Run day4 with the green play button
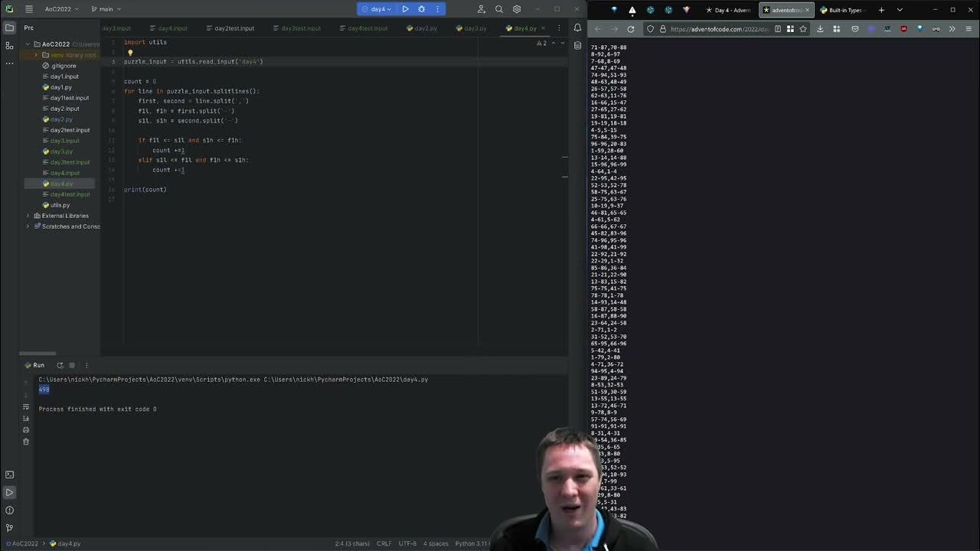Screen dimensions: 980x551 tap(405, 9)
